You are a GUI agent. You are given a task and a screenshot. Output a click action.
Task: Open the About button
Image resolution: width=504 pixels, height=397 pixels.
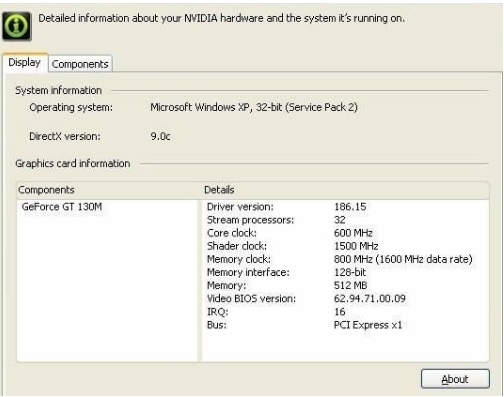(x=455, y=379)
